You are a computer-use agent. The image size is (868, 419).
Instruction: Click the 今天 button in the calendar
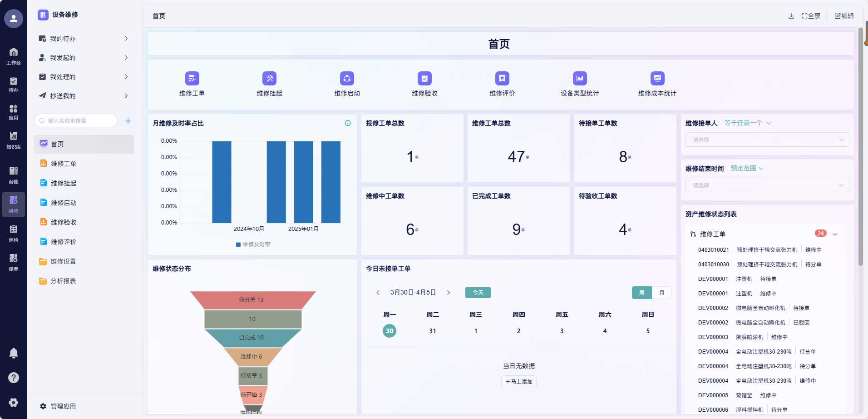point(477,293)
